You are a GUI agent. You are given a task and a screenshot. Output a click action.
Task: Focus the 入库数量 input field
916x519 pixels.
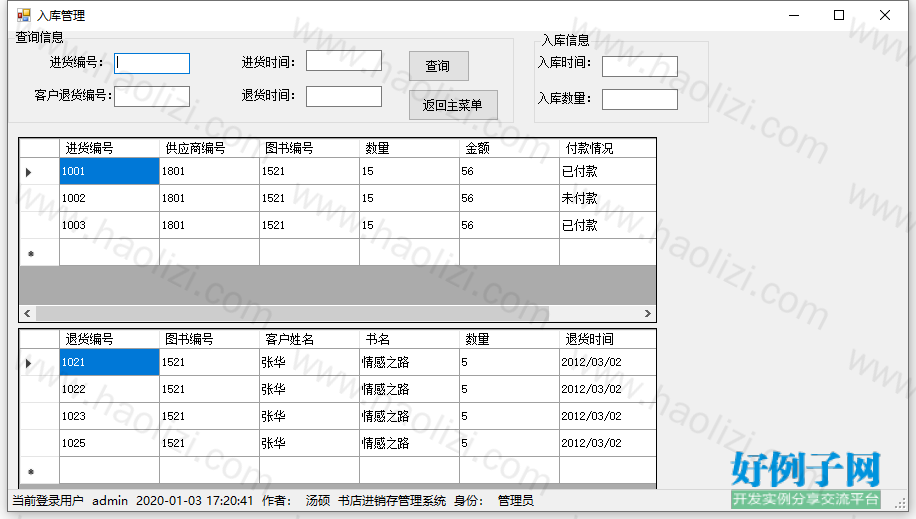click(640, 99)
